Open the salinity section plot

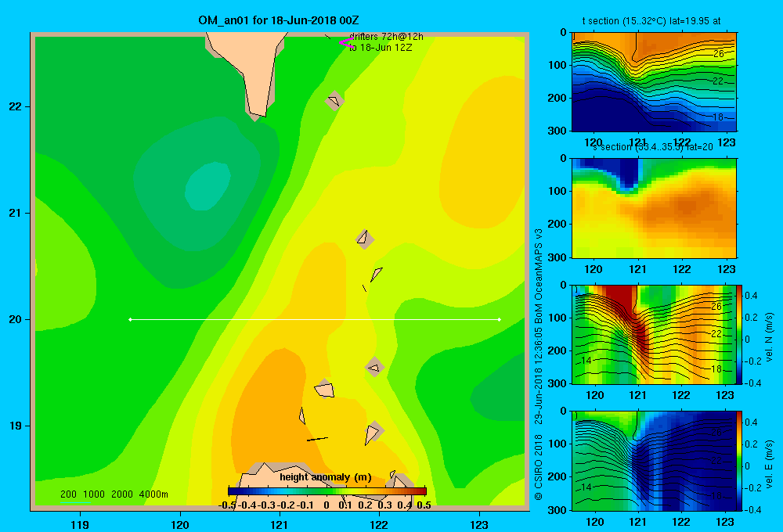click(654, 208)
